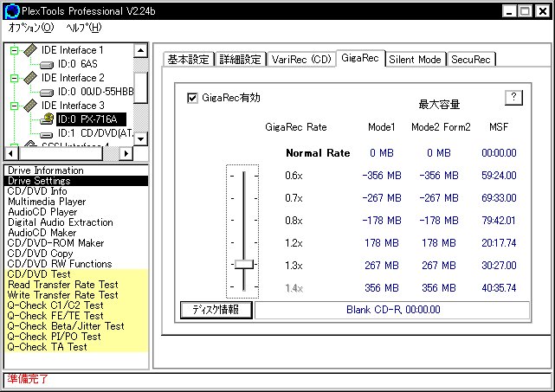Click the slider track near 0.6x

pyautogui.click(x=244, y=176)
